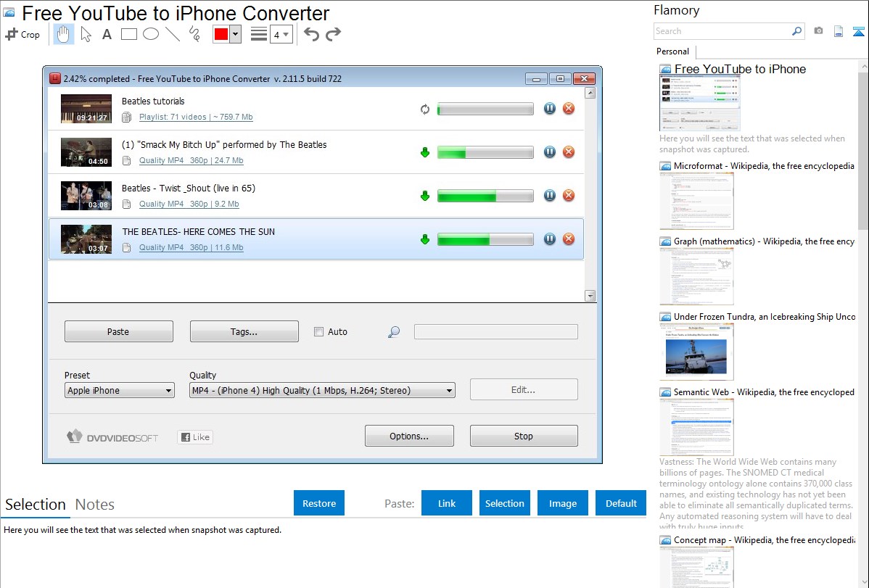
Task: Open the Apple iPhone preset dropdown
Action: (119, 390)
